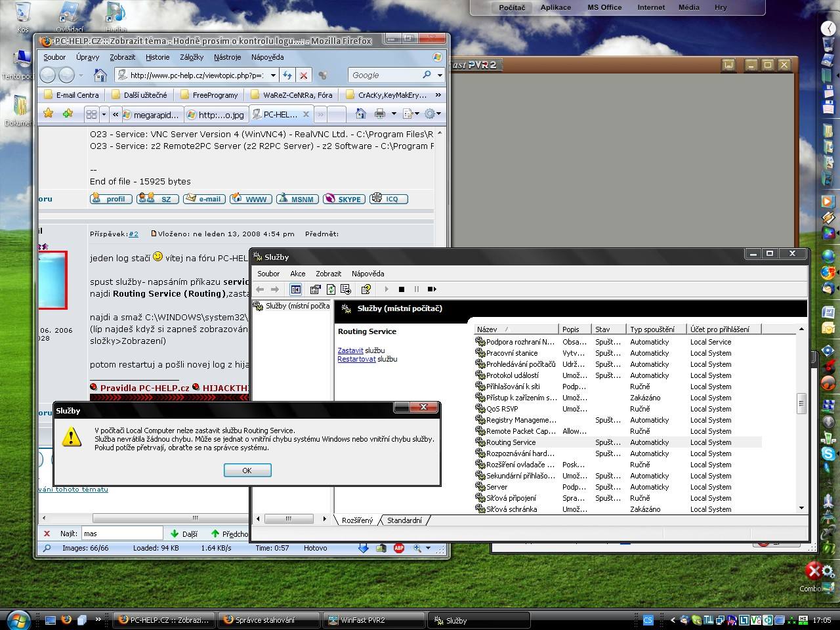Click the Restart service icon in Služby toolbar
Viewport: 840px width, 630px height.
click(x=432, y=289)
